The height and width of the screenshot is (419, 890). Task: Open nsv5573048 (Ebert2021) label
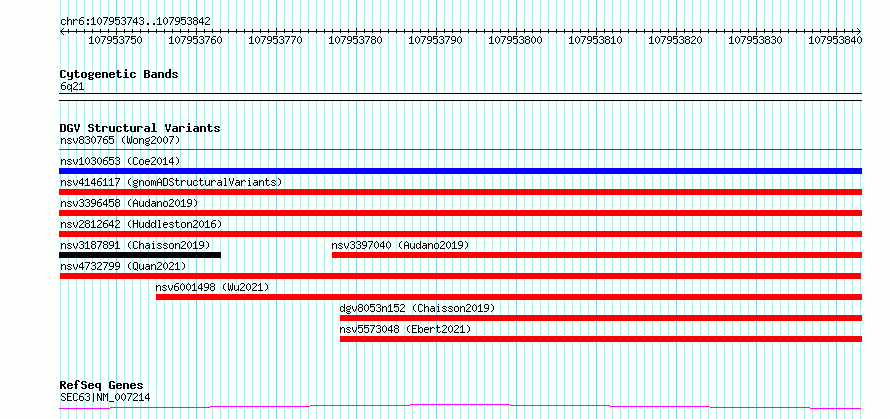(405, 329)
